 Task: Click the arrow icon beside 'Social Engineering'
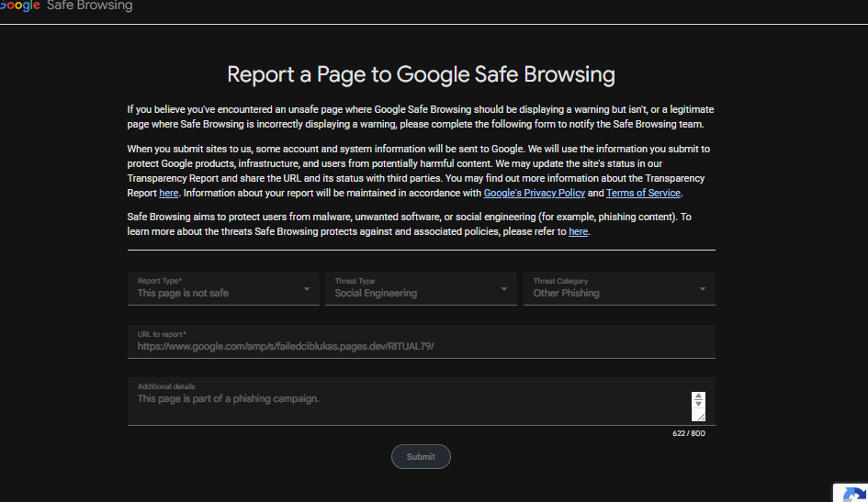[503, 290]
